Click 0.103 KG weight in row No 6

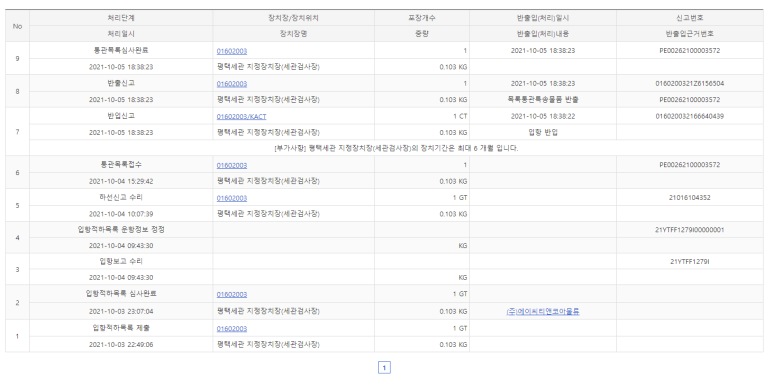(453, 181)
